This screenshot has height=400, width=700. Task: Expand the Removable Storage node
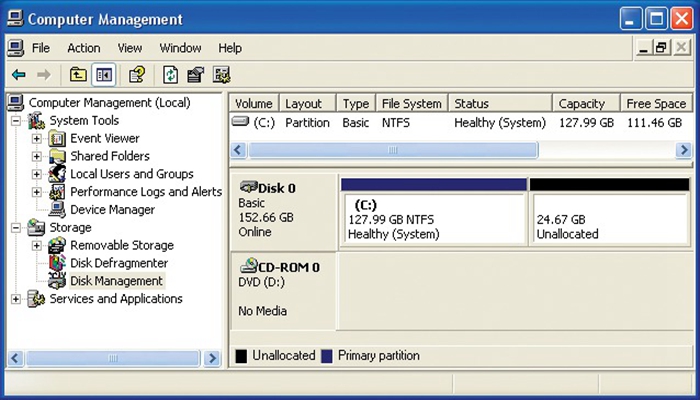pyautogui.click(x=37, y=246)
